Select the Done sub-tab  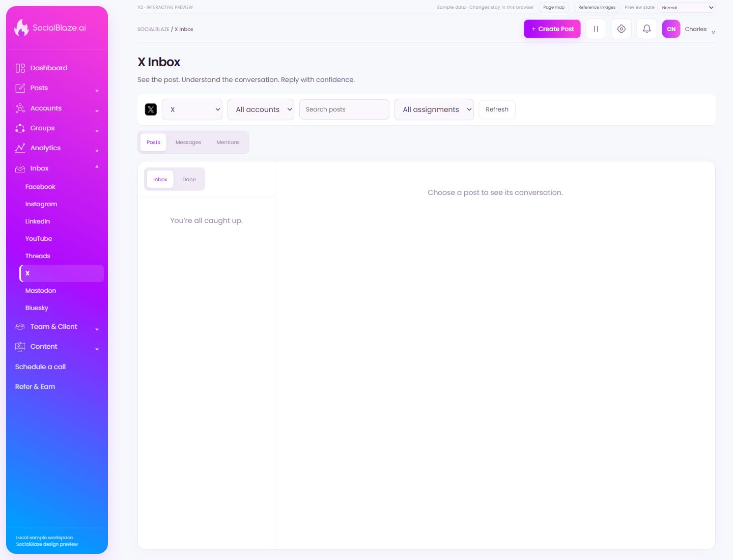[x=189, y=179]
